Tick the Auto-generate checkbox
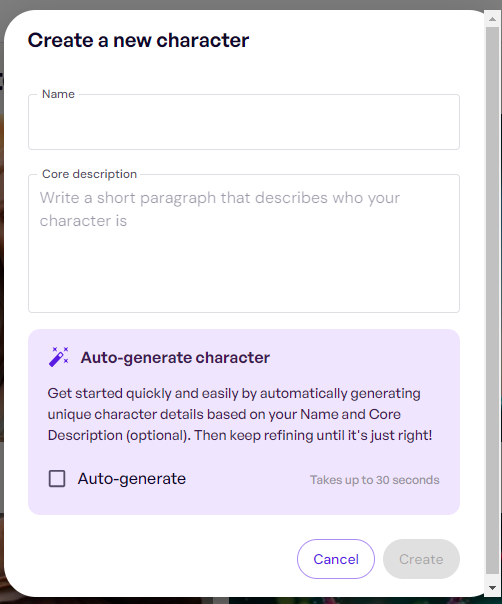Screen dimensions: 502x604 [x=57, y=479]
